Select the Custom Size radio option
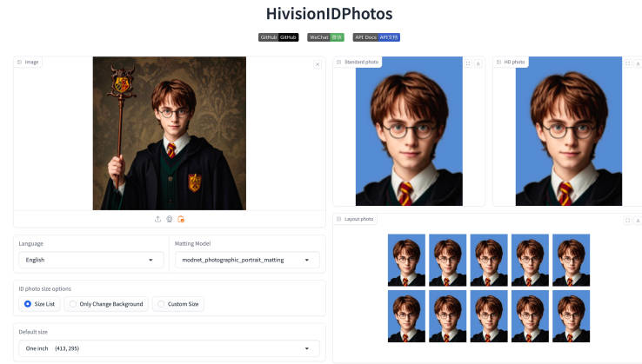Screen dimensions: 642x364 [x=178, y=304]
